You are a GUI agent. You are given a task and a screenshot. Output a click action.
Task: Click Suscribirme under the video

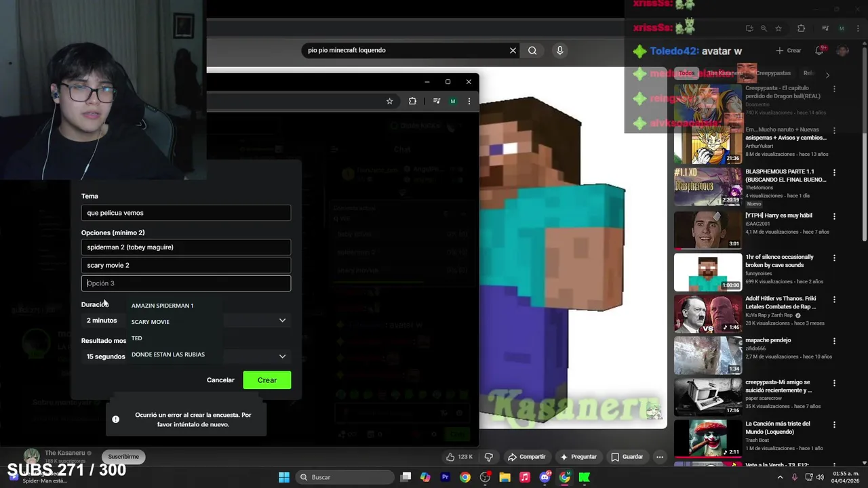coord(123,457)
